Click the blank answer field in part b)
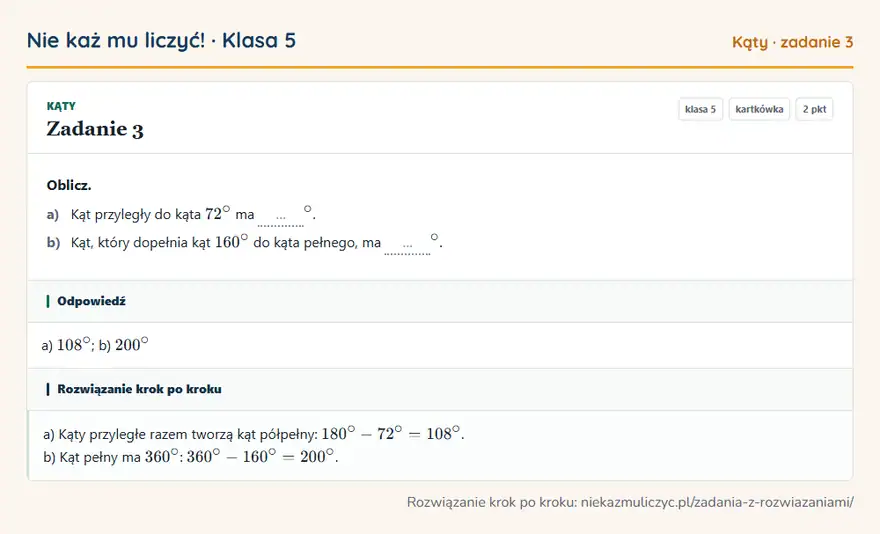This screenshot has height=534, width=880. [407, 245]
